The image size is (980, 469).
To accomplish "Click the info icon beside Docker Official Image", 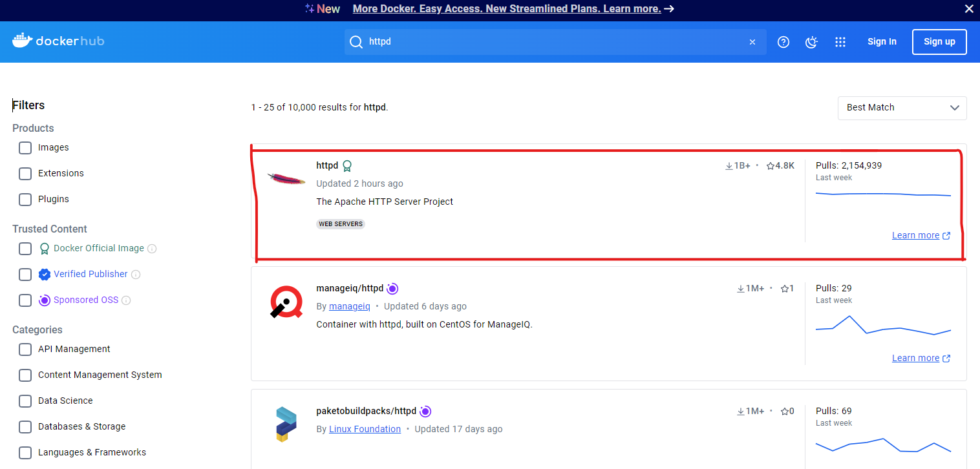I will click(x=152, y=249).
